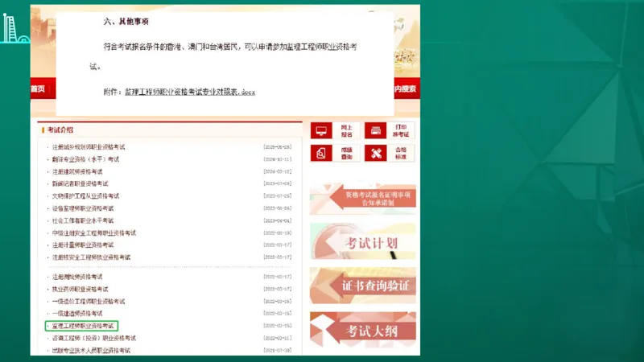Image resolution: width=644 pixels, height=362 pixels.
Task: Click the 内搜索 site search item
Action: pos(405,88)
